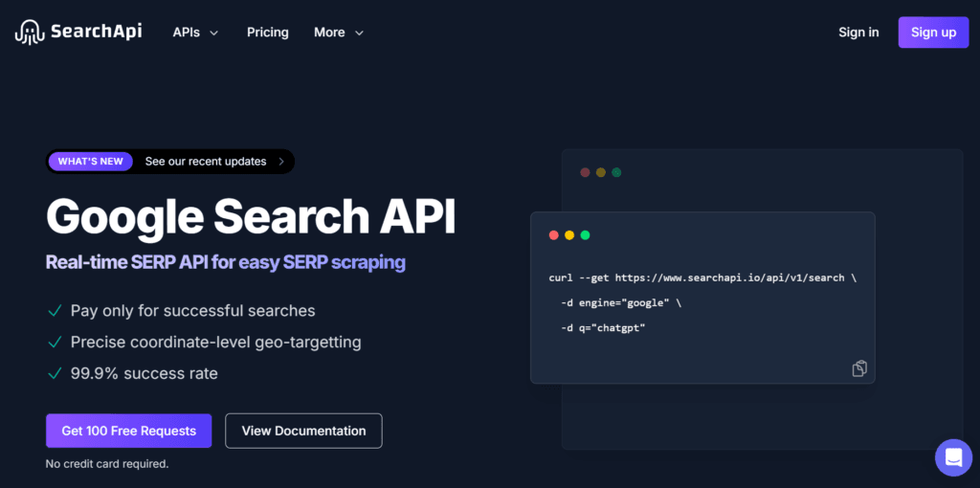Click the green dot on the front code window
This screenshot has width=980, height=488.
[x=585, y=235]
